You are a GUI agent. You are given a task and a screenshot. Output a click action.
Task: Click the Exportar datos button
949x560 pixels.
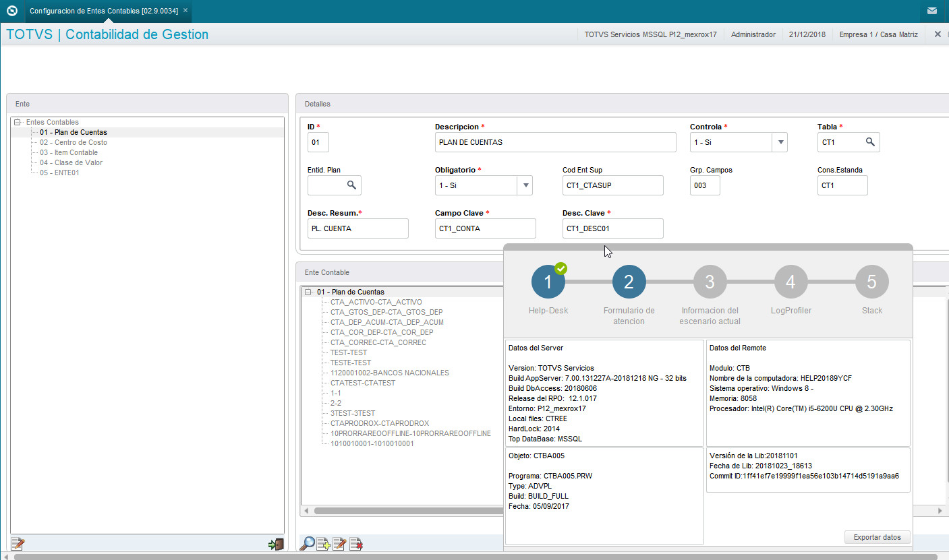(877, 537)
